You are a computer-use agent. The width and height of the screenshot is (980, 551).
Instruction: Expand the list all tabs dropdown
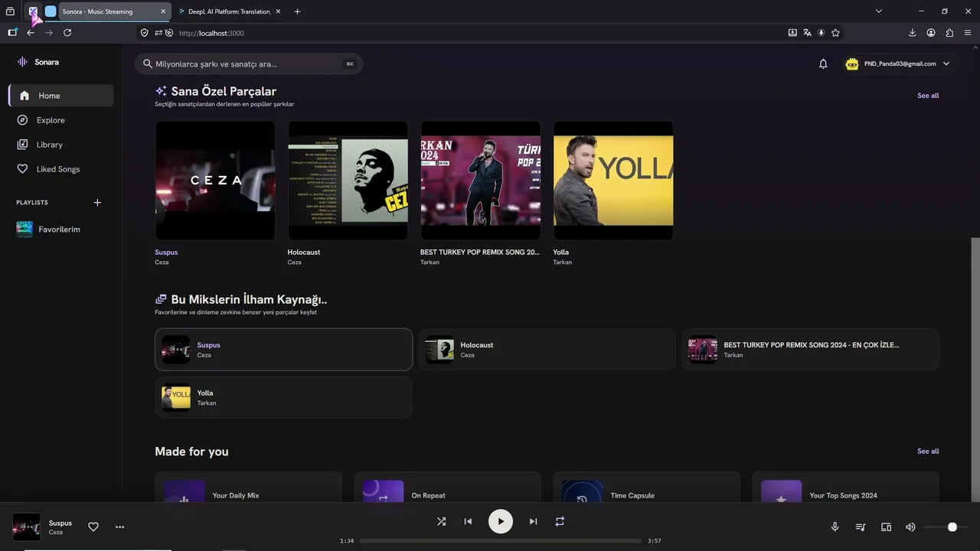(879, 11)
